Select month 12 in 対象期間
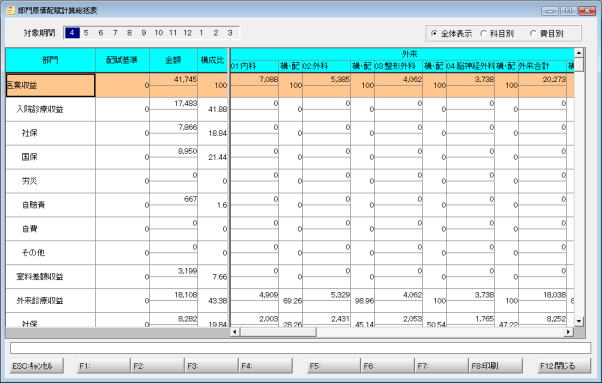 tap(187, 33)
